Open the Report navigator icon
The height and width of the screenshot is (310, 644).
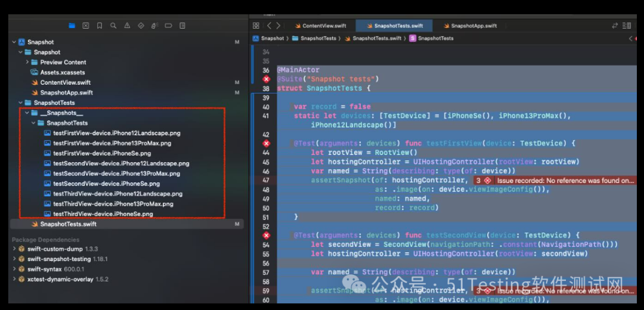182,26
